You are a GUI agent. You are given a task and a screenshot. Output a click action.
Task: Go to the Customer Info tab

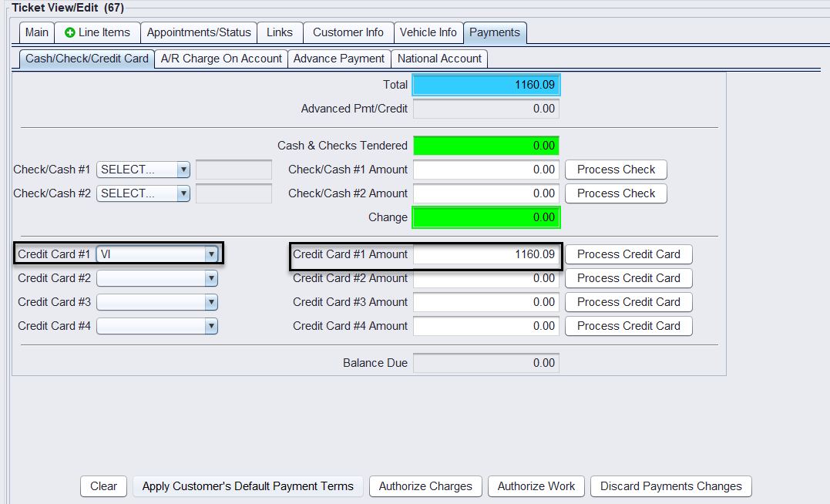point(348,32)
